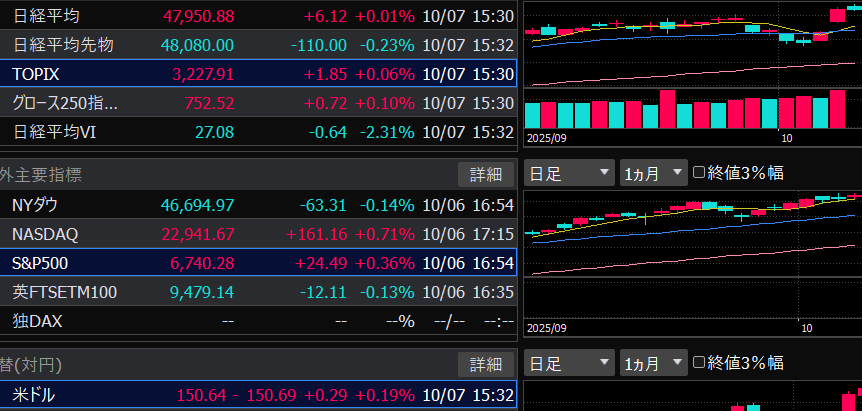Toggle 終値3%幅 checkbox beside 替(対円) section

pos(699,362)
